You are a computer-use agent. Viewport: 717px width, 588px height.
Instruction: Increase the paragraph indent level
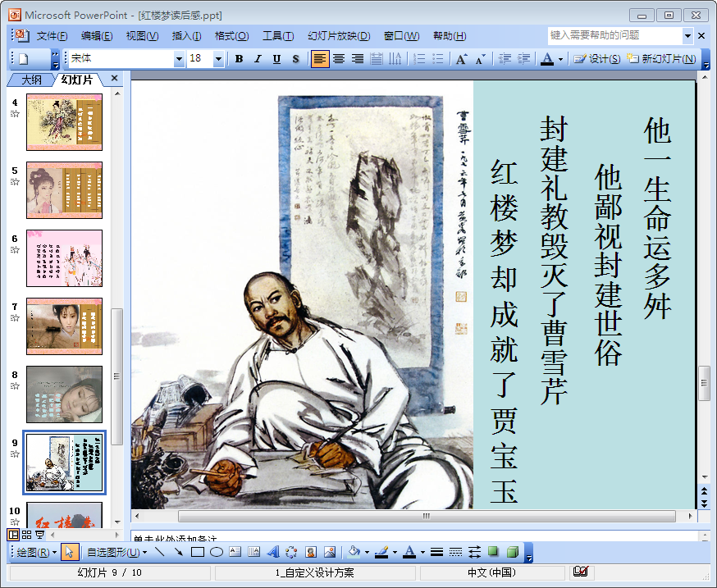523,59
